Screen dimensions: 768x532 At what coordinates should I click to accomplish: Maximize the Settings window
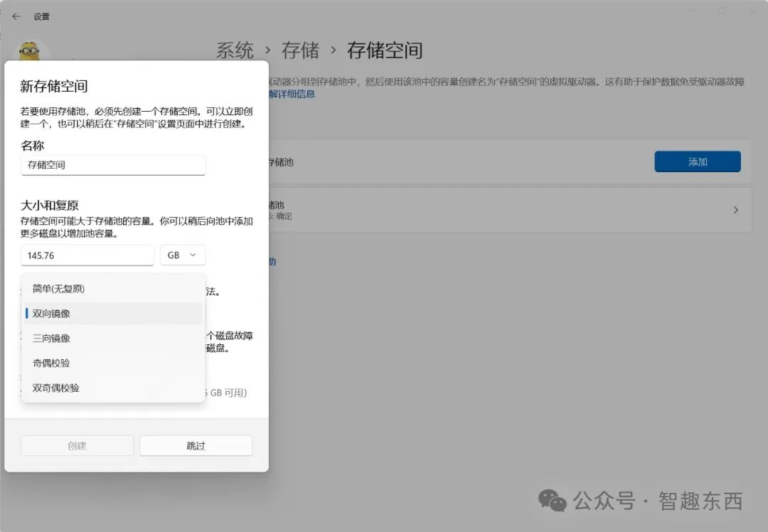tap(722, 11)
